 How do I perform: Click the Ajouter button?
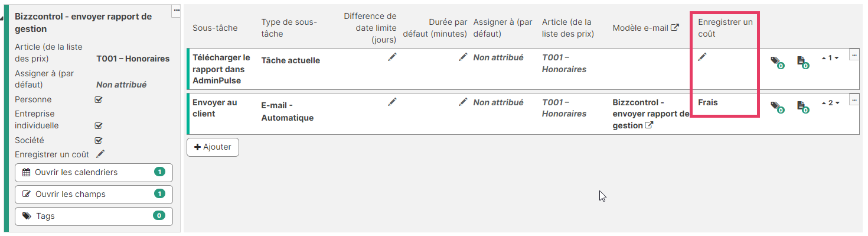point(213,147)
